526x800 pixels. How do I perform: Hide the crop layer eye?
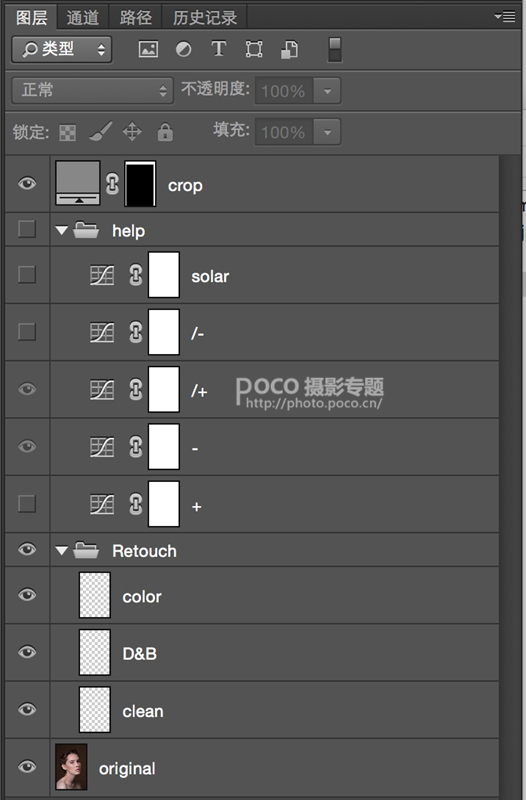pos(27,183)
